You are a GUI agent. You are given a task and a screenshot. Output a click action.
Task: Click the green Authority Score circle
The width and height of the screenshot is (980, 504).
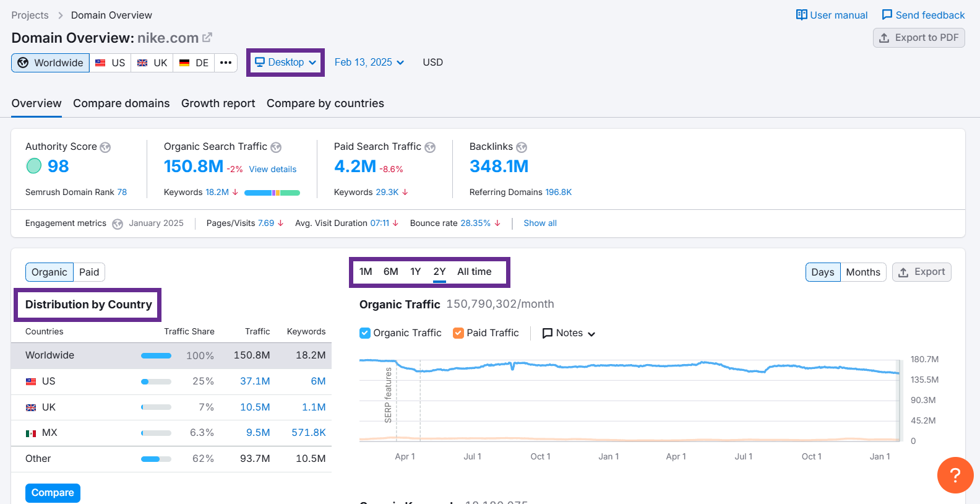pyautogui.click(x=34, y=166)
